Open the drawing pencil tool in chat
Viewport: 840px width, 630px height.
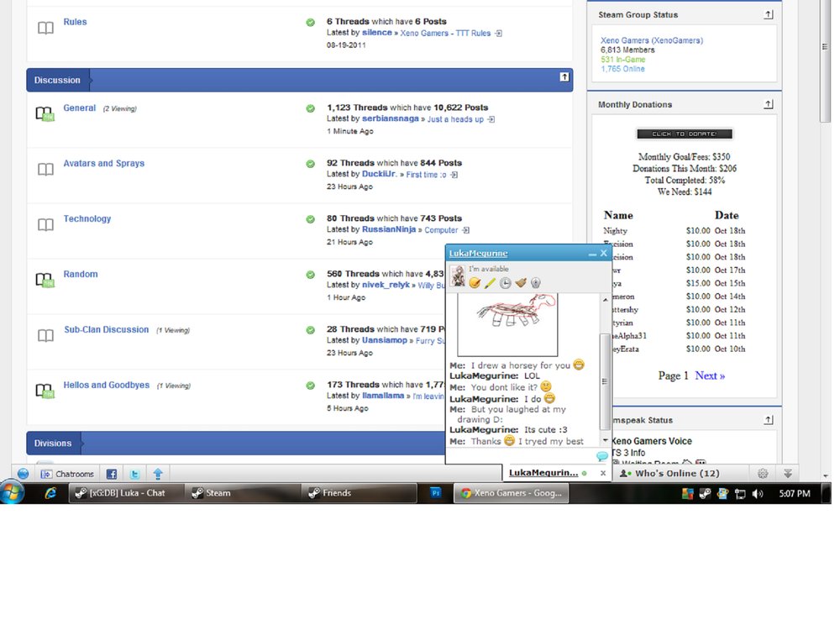[490, 283]
